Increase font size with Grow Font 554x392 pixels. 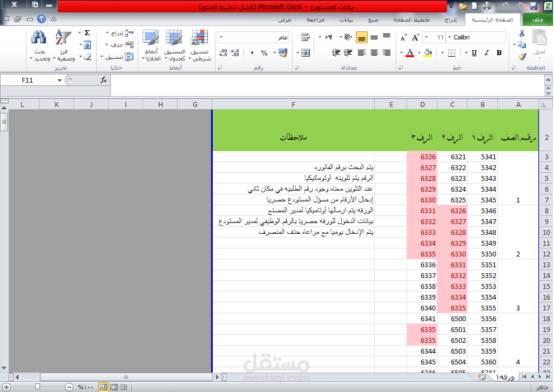416,37
